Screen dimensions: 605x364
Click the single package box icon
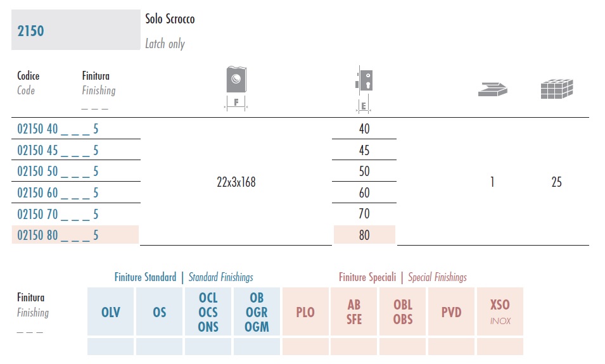pos(493,89)
